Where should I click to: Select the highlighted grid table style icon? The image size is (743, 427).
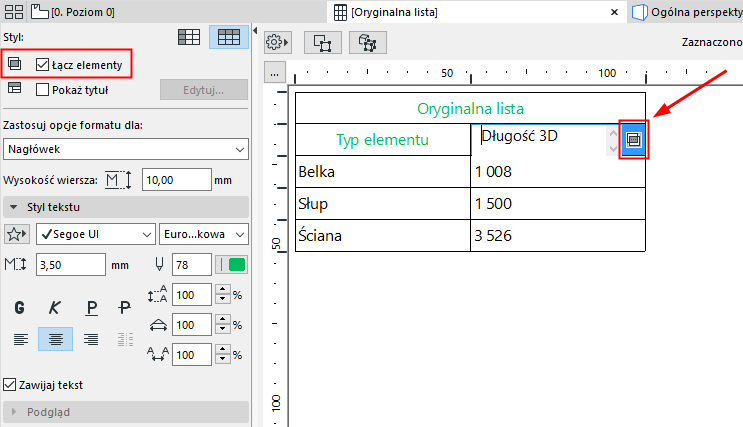[228, 37]
